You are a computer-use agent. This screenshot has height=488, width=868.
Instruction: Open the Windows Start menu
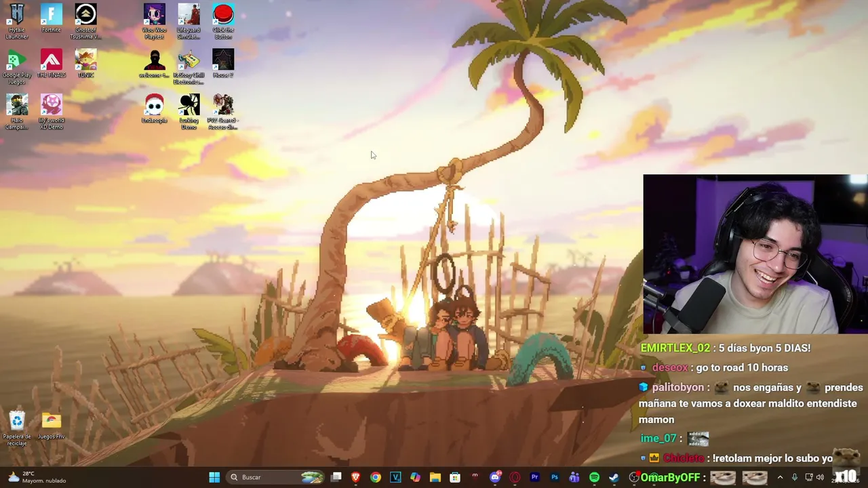(x=214, y=477)
